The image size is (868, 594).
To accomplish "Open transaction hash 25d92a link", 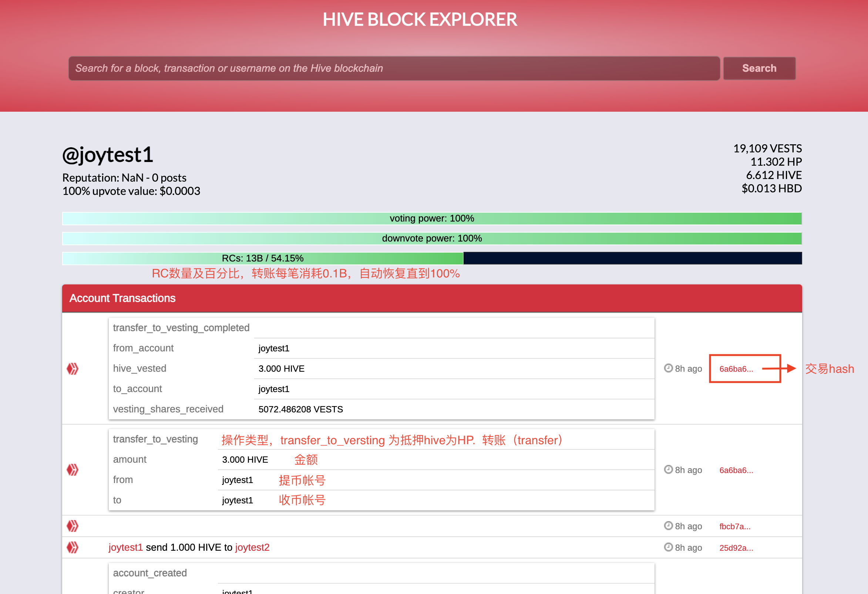I will (x=736, y=548).
